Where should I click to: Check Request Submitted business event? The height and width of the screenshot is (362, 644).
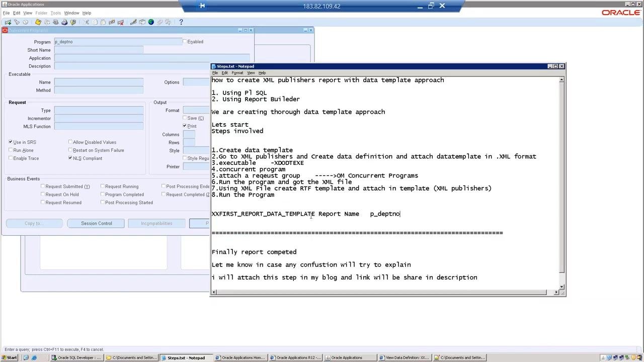click(43, 187)
